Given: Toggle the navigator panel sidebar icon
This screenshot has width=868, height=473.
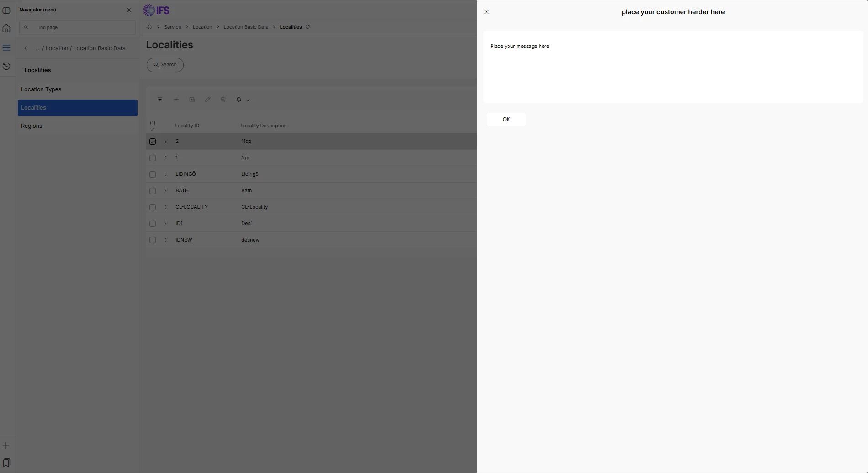Looking at the screenshot, I should pos(6,11).
